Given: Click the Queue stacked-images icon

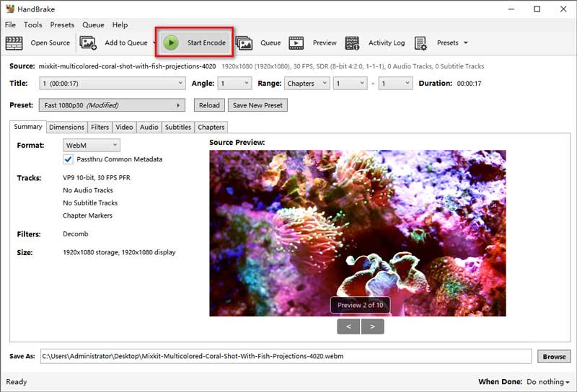Looking at the screenshot, I should [x=244, y=43].
